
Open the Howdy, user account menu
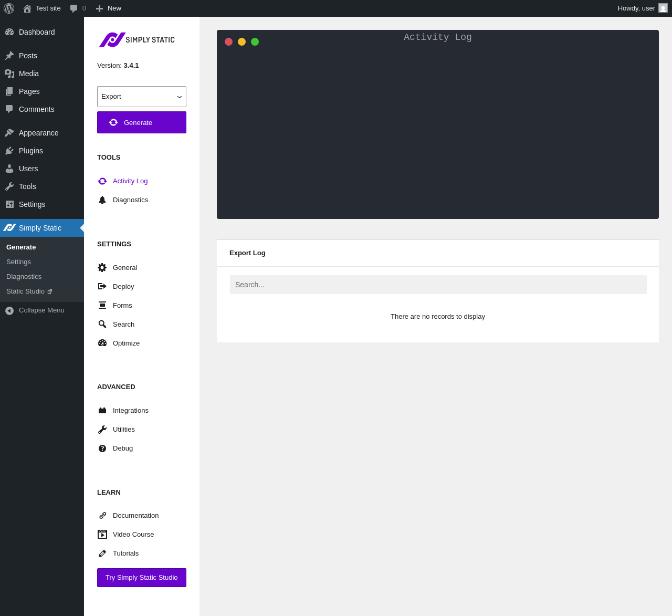pos(642,8)
